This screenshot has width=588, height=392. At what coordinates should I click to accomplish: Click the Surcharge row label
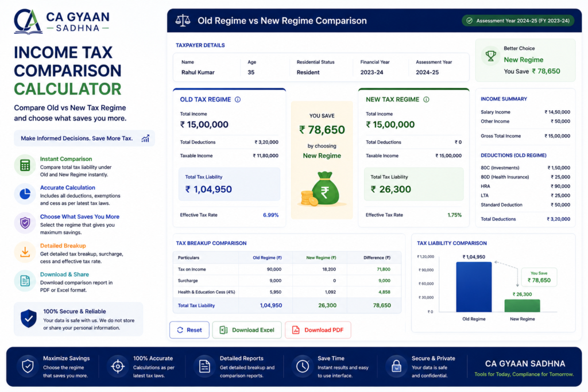pyautogui.click(x=188, y=280)
